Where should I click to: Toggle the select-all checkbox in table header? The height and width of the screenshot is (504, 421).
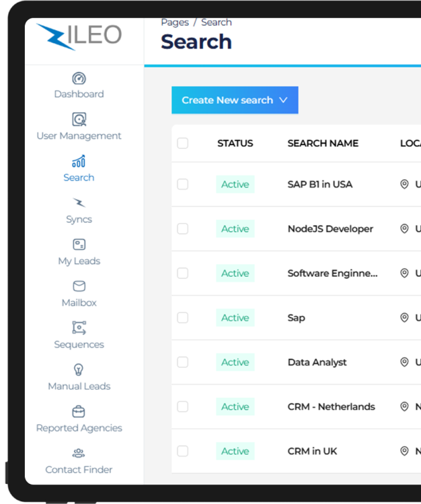click(x=183, y=143)
